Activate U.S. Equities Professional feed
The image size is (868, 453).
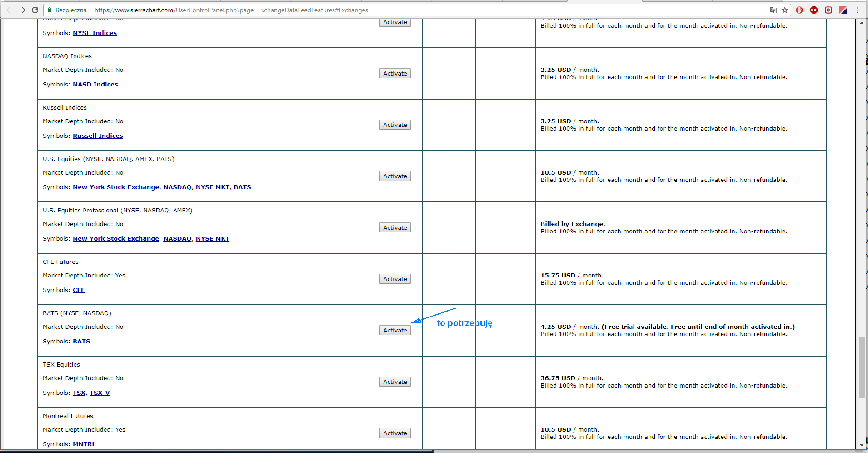click(395, 227)
